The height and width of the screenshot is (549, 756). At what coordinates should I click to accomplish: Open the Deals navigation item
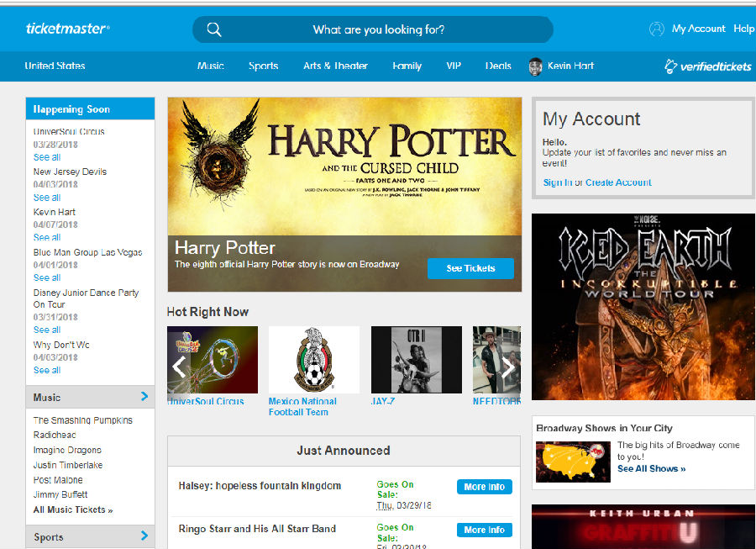[x=498, y=66]
